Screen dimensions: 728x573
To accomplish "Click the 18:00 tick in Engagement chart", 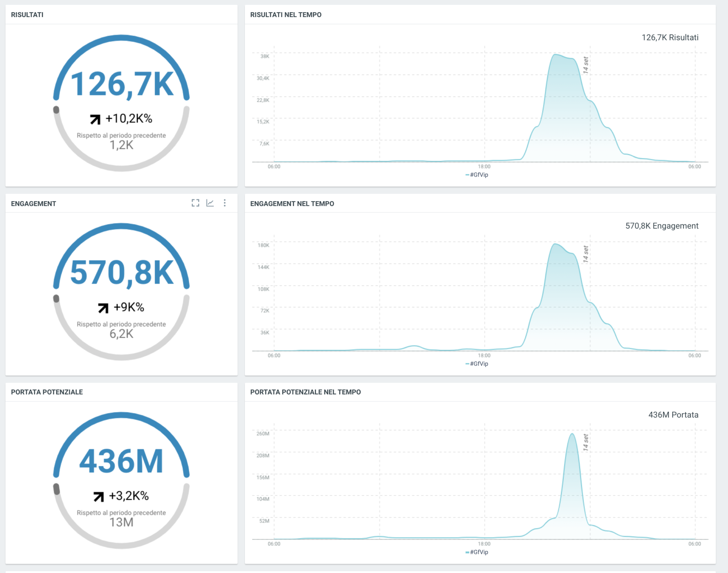I will (x=484, y=356).
